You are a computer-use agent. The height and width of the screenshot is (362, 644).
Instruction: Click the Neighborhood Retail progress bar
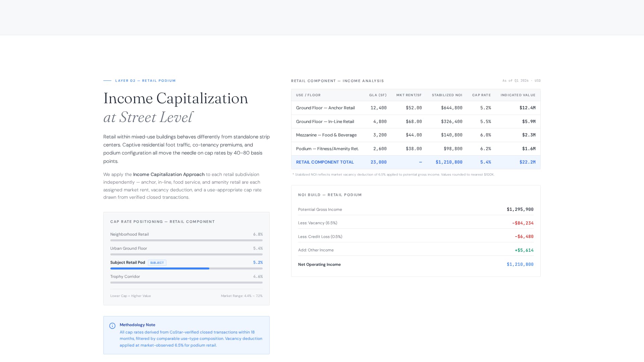coord(186,240)
